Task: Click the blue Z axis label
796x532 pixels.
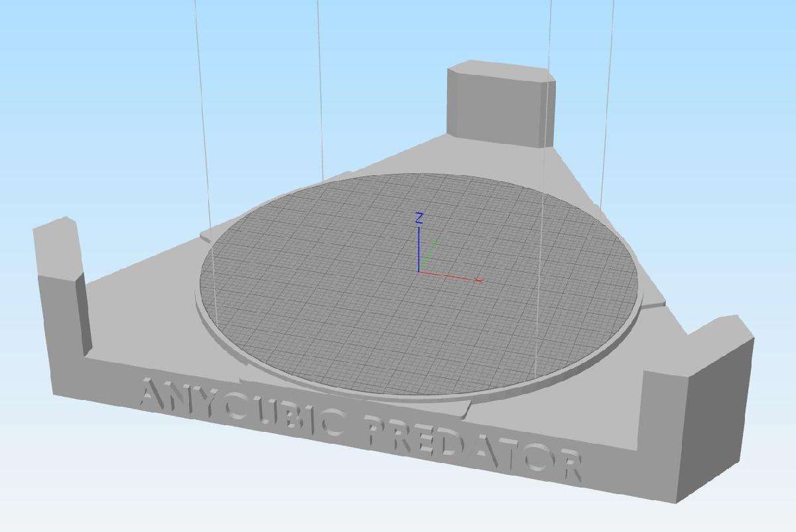Action: 419,218
